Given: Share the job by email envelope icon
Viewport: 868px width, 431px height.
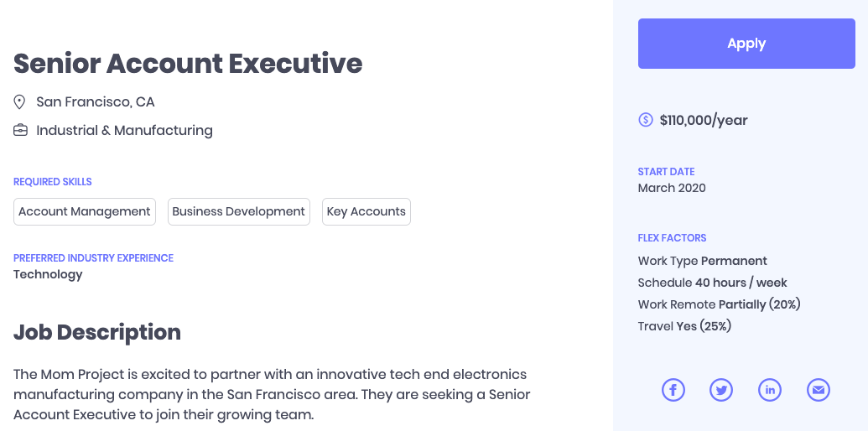Looking at the screenshot, I should [x=819, y=390].
